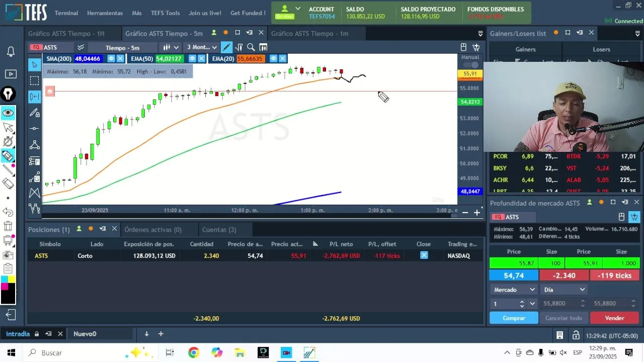Select the Gann tool with G icon

click(34, 177)
